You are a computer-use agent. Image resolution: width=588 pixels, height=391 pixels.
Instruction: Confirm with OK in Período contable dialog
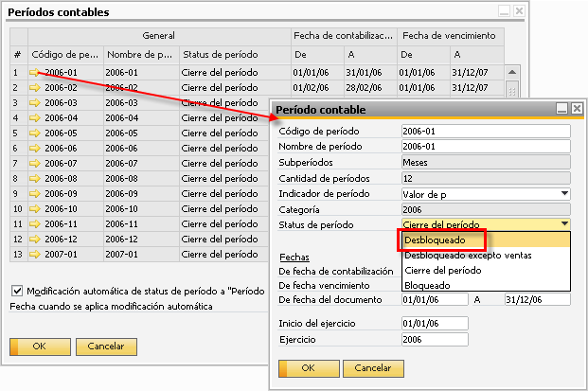pyautogui.click(x=309, y=368)
